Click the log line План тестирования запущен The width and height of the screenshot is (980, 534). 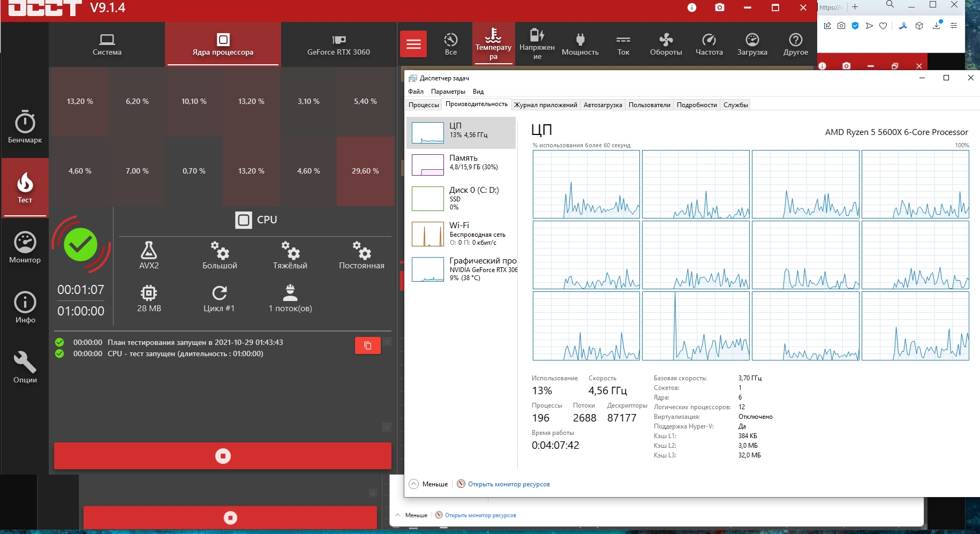(x=195, y=342)
